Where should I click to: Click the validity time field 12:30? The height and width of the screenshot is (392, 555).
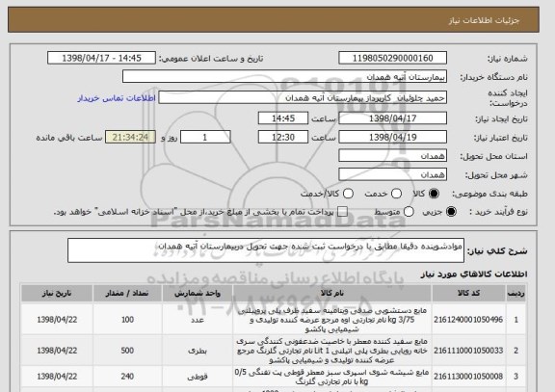click(283, 137)
